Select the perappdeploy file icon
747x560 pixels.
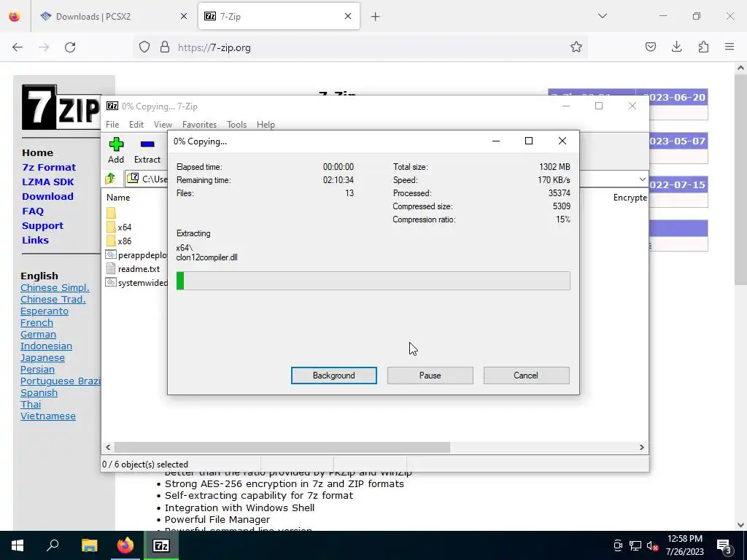[111, 254]
